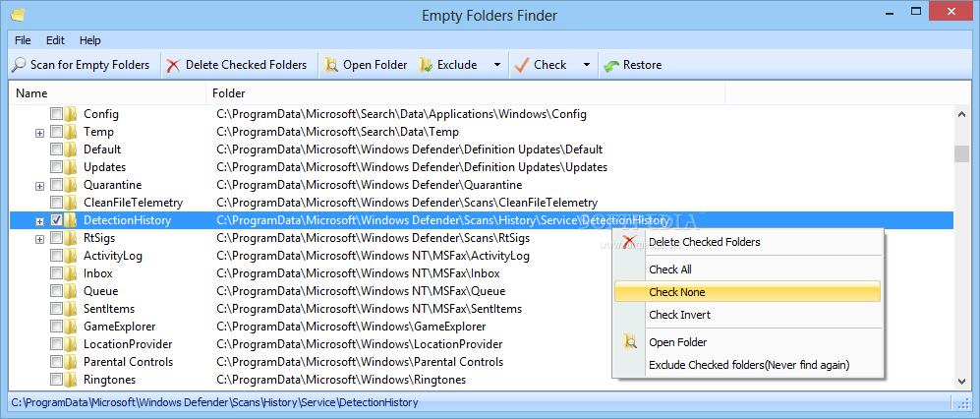Screen dimensions: 980x419
Task: Click the orange Check mark toolbar icon
Action: (523, 64)
